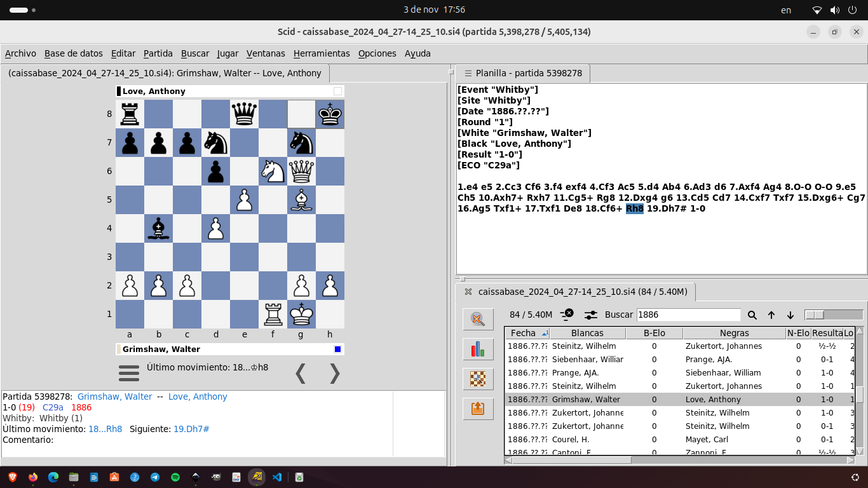The image size is (868, 488).
Task: Sort games by Resultado column header
Action: 827,333
